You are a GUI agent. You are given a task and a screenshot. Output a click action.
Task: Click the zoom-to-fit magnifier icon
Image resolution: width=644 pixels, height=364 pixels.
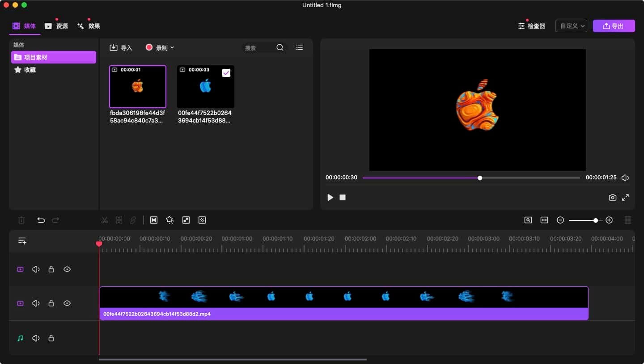tap(528, 220)
